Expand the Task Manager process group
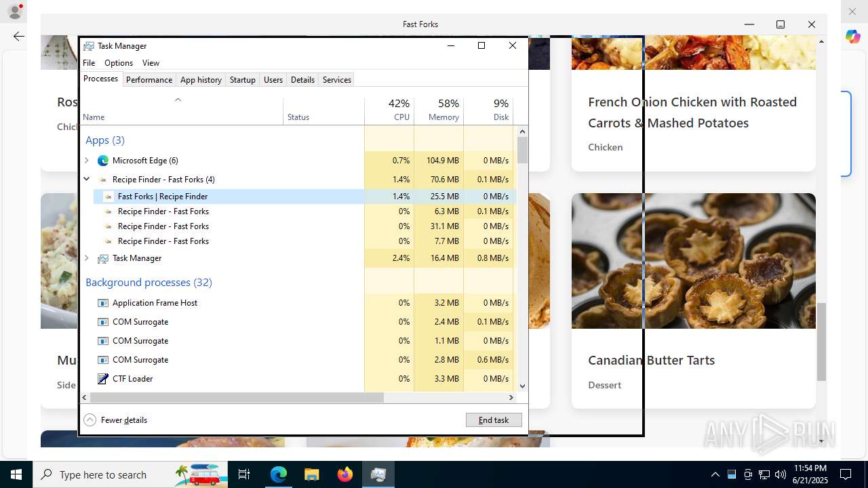This screenshot has width=868, height=488. [x=87, y=258]
